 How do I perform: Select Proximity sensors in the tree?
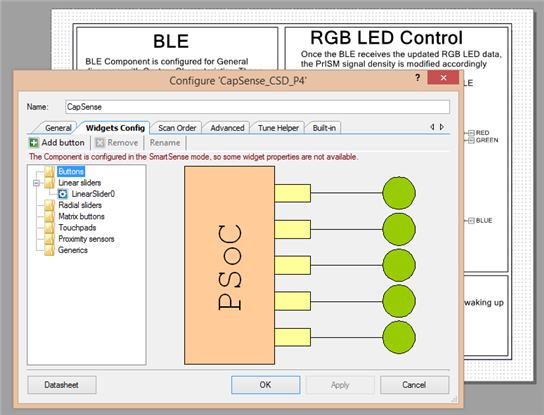click(x=86, y=239)
